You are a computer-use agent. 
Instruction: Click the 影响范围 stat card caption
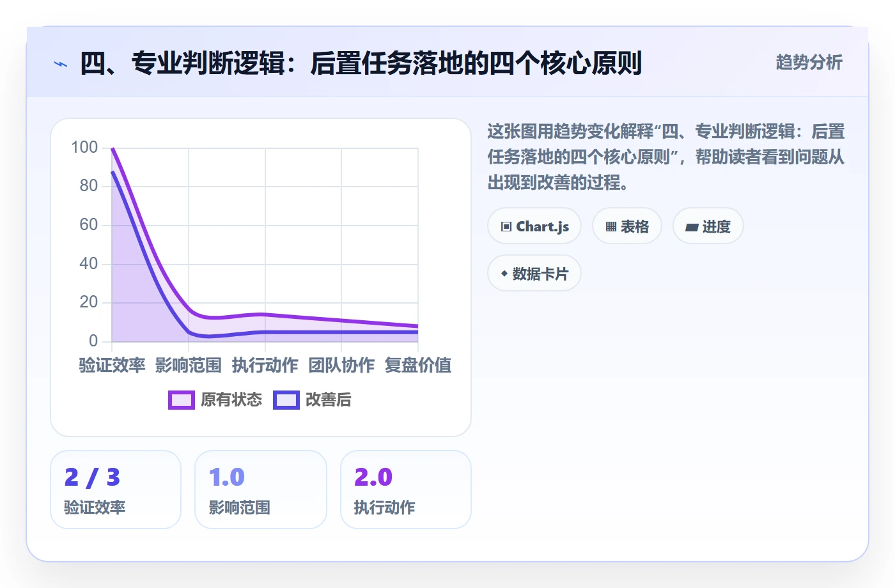239,507
